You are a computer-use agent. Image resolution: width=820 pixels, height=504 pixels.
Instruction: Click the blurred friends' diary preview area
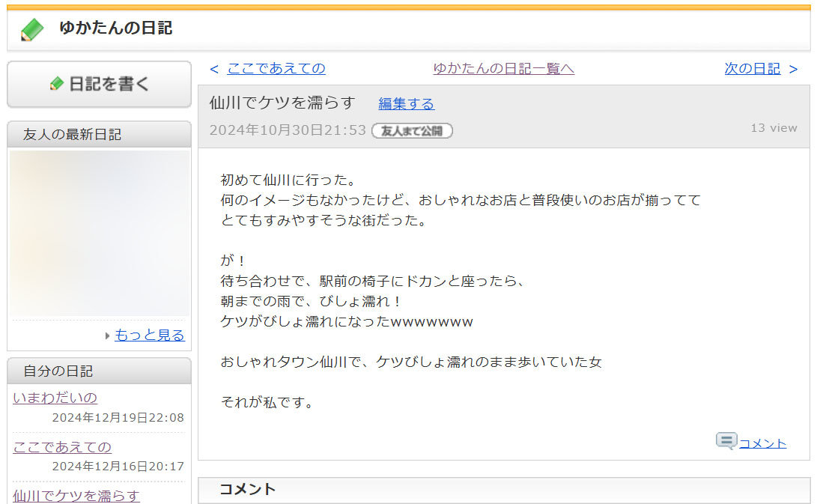click(x=99, y=233)
